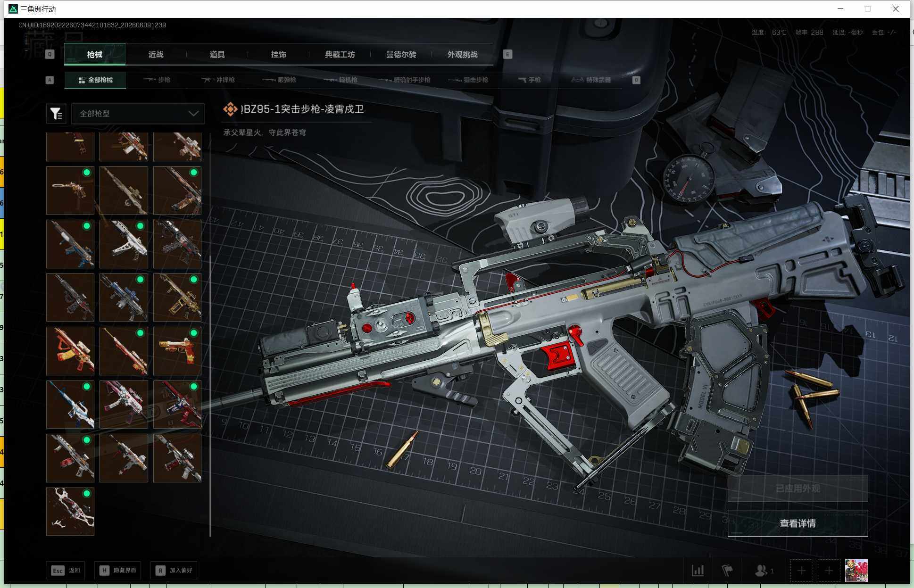Filter by 手枪 category
The height and width of the screenshot is (588, 914).
(x=529, y=80)
